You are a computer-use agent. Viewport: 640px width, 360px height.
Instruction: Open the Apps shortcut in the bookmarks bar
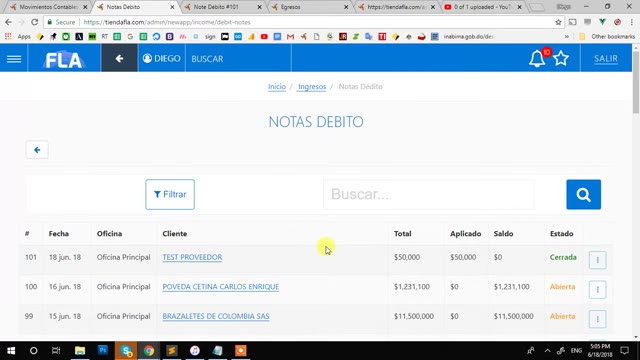coord(18,37)
